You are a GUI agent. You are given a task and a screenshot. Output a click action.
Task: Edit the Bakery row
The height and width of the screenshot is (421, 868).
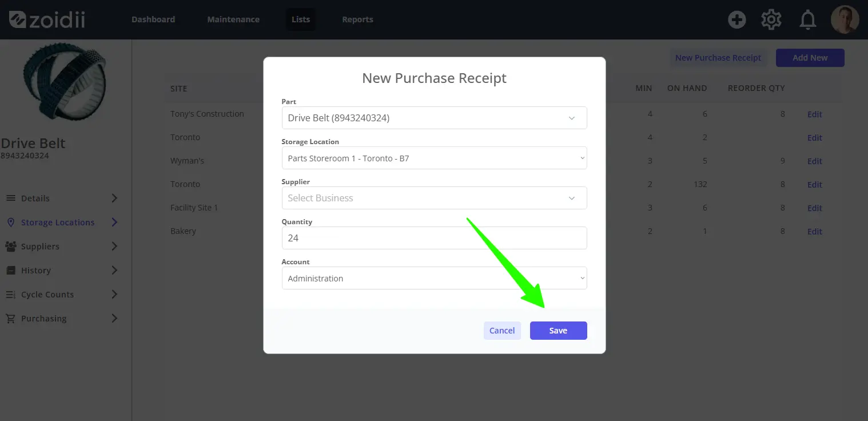pos(814,232)
